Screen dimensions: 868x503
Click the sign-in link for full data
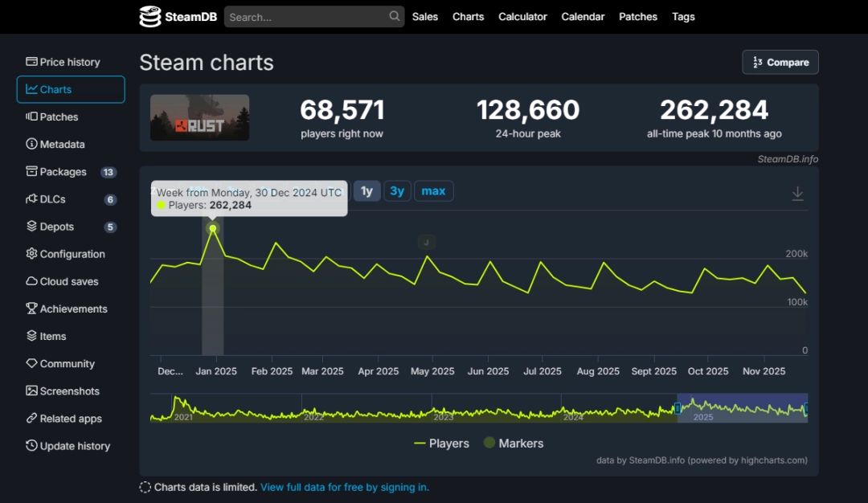click(x=345, y=487)
